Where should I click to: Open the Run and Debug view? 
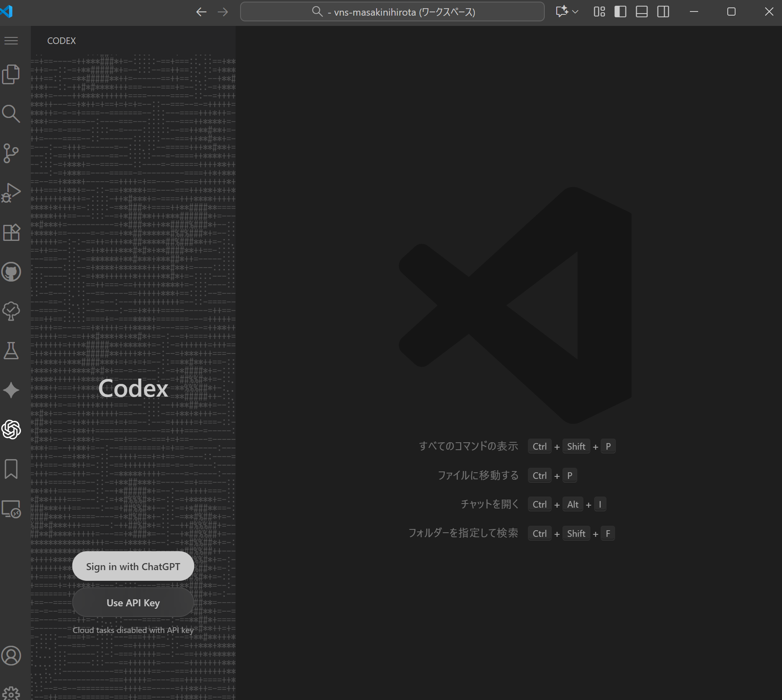click(11, 192)
